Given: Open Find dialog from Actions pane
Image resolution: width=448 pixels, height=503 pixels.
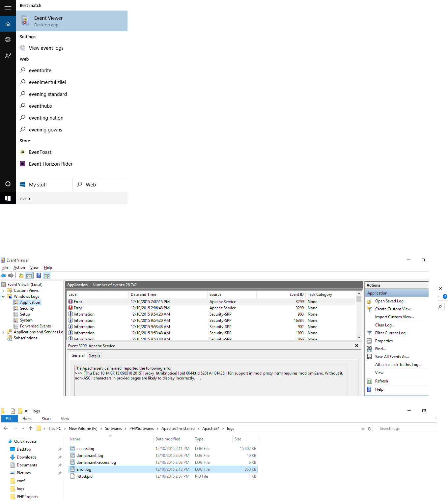Looking at the screenshot, I should point(380,349).
